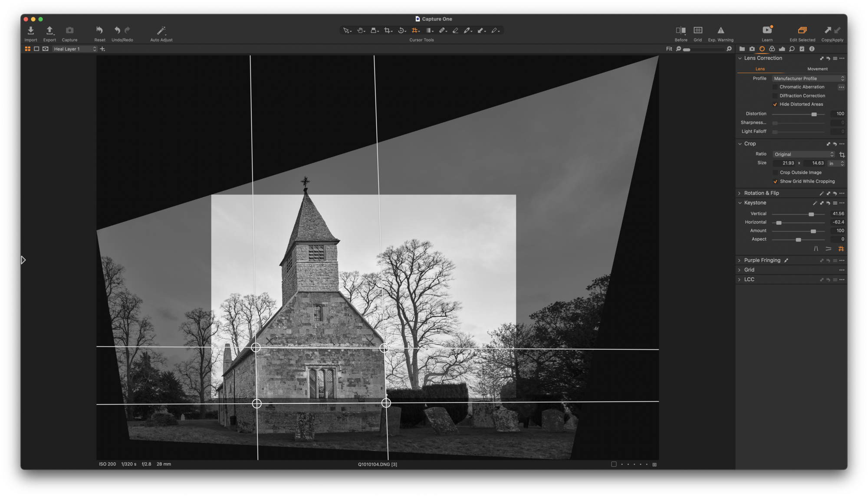Select the Loupe cursor tool
Screen dimensions: 868x497
point(373,30)
